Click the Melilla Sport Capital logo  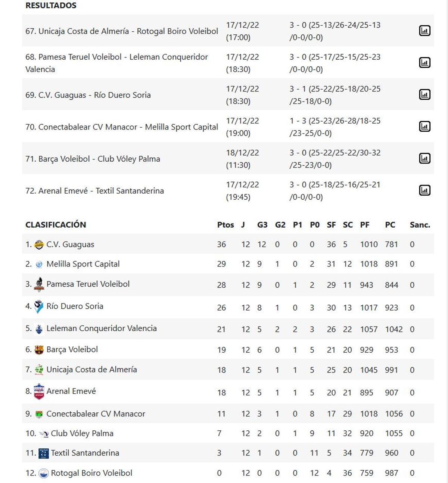38,264
